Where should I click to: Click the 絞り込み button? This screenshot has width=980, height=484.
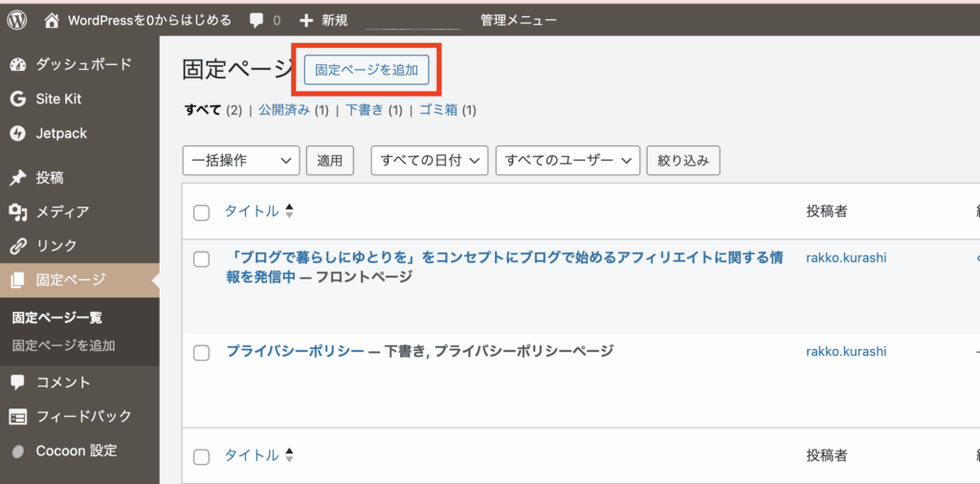point(683,161)
